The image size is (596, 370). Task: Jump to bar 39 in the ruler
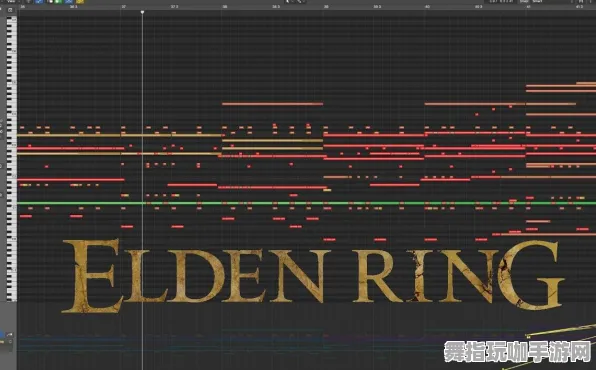(x=326, y=6)
